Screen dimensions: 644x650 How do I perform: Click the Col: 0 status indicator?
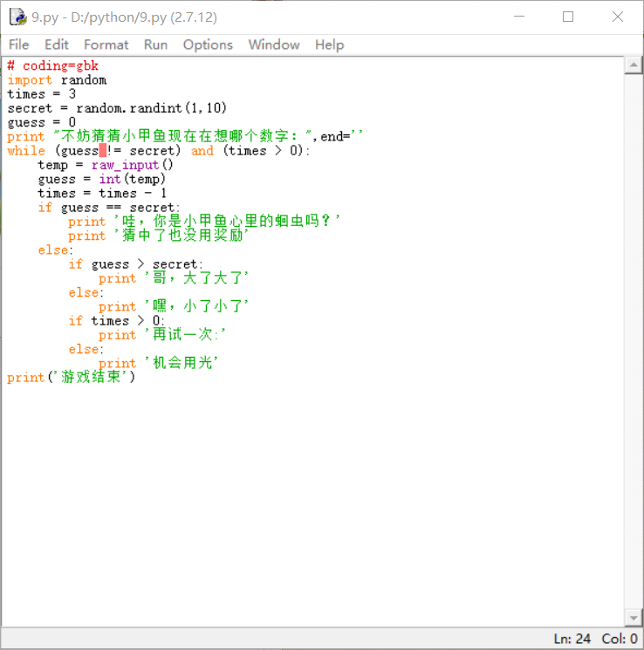click(x=620, y=639)
